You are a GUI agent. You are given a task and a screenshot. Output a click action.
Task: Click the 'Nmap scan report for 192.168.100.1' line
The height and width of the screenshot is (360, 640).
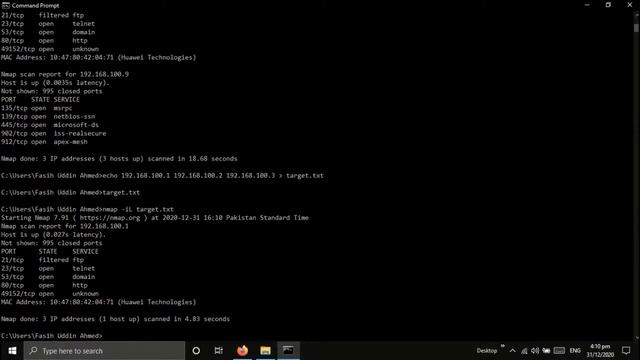pos(64,226)
